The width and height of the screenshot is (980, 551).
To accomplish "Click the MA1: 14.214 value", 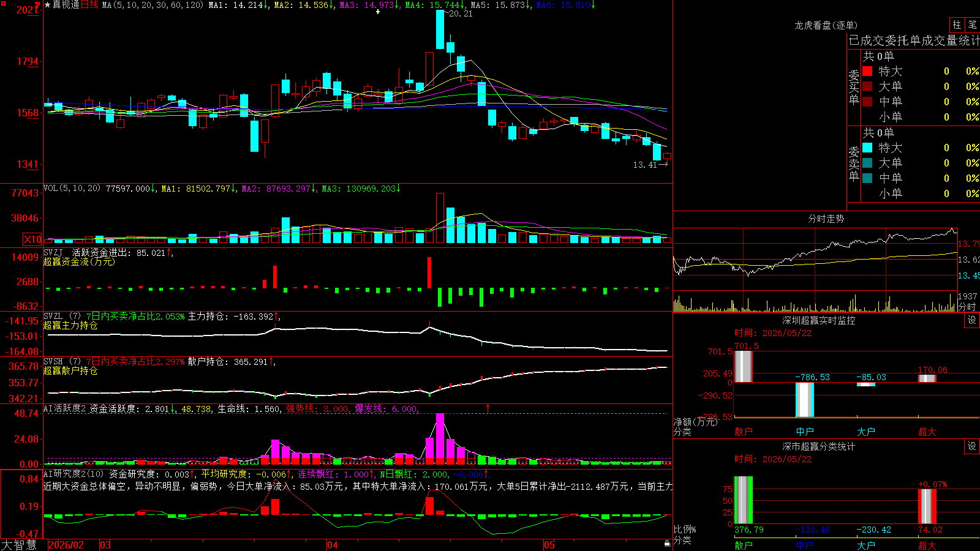I will (238, 5).
